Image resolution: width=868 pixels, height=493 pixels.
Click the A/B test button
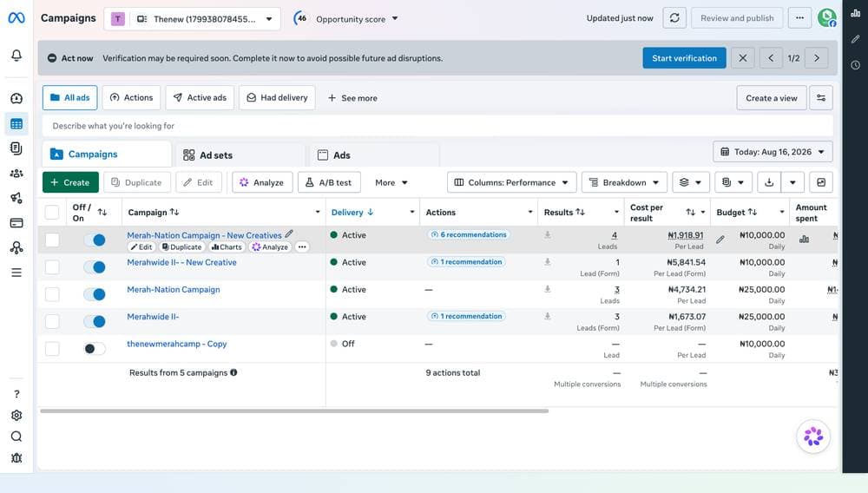tap(329, 182)
